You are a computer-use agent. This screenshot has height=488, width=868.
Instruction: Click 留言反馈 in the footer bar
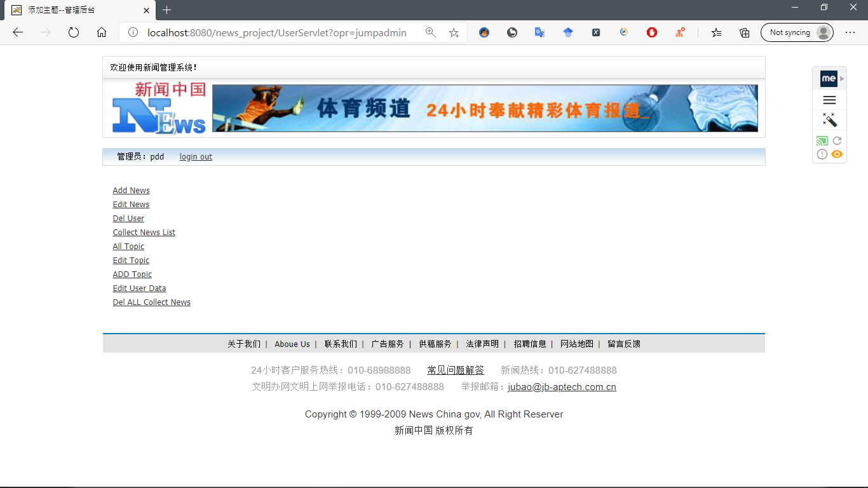pyautogui.click(x=624, y=344)
